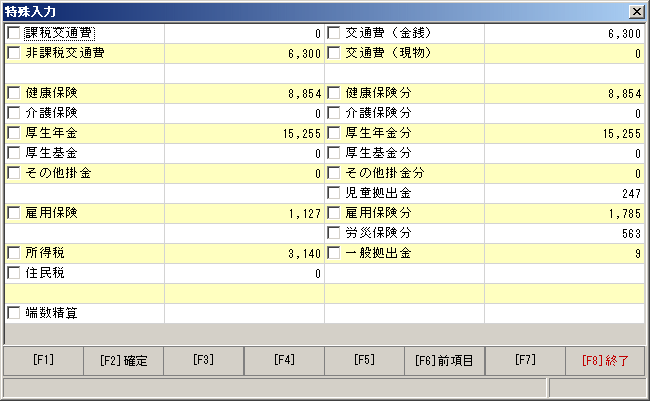Tick the その他掛金分 checkbox

point(334,173)
